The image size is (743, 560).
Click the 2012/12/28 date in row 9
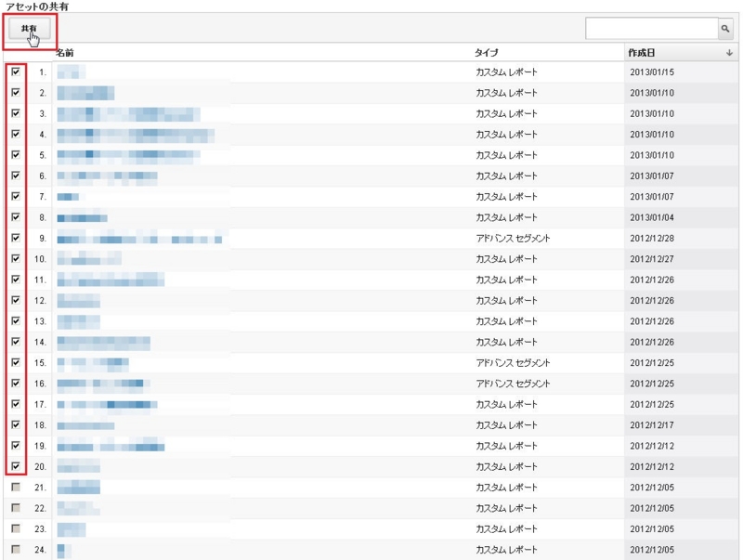652,239
